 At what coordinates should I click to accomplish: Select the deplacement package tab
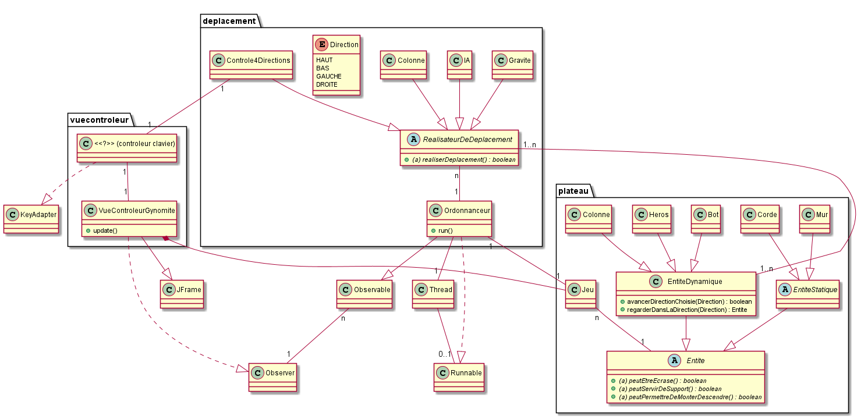click(229, 21)
